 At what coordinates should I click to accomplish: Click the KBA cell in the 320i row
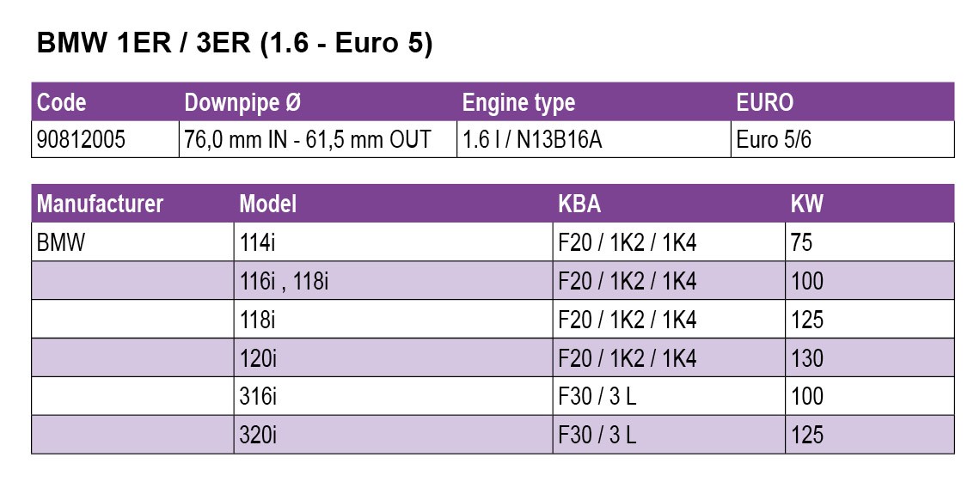(x=597, y=435)
